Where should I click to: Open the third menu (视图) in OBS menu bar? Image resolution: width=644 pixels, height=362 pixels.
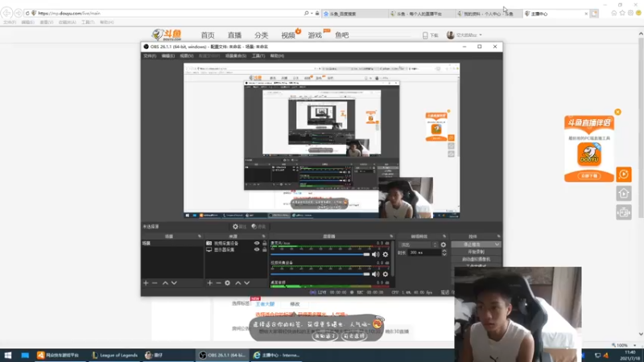coord(187,56)
